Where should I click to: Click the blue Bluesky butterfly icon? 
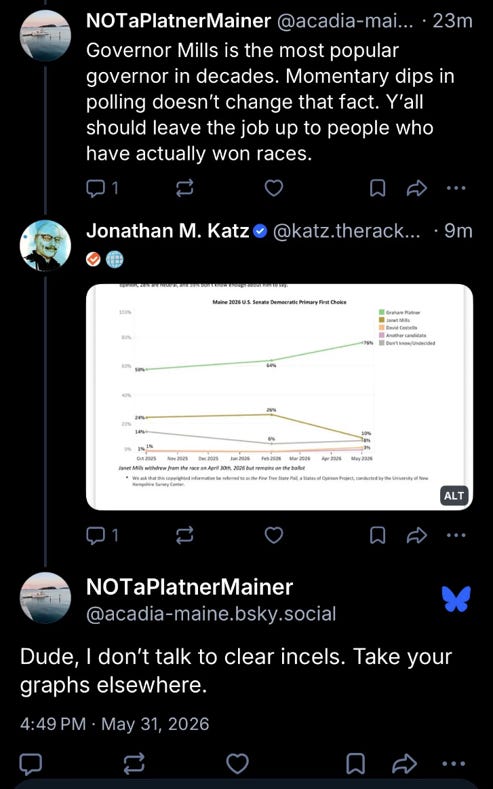coord(457,599)
